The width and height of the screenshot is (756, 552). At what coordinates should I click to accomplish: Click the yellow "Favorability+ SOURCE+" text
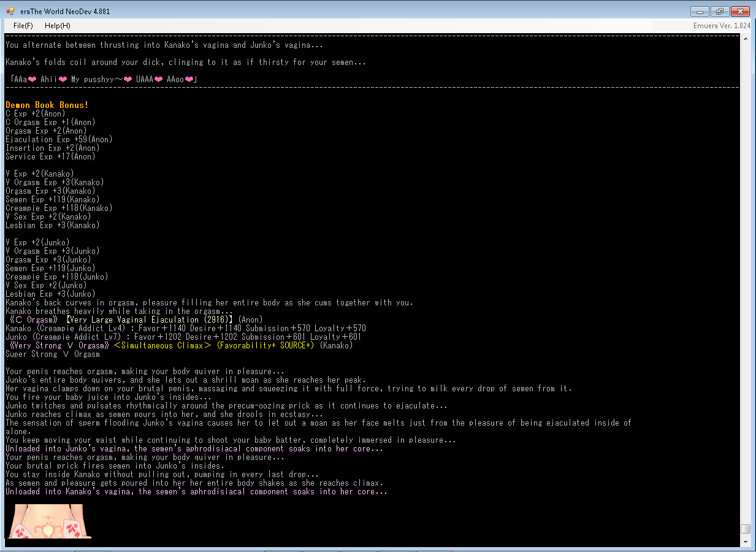click(265, 345)
